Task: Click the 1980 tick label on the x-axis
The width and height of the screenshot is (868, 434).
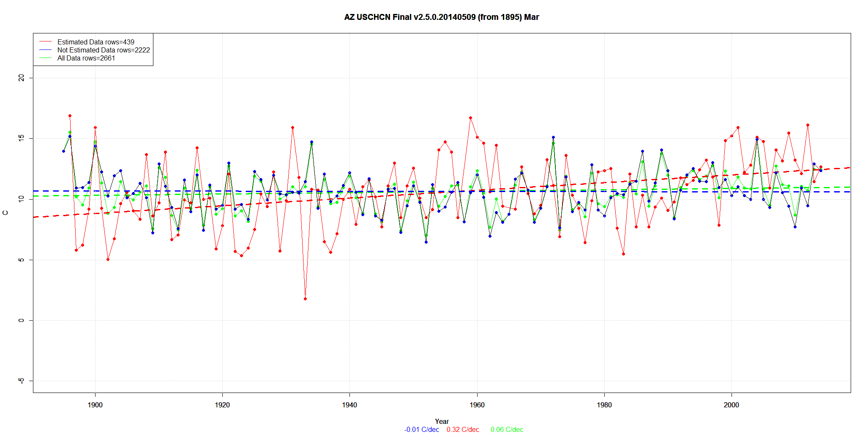Action: (x=604, y=405)
